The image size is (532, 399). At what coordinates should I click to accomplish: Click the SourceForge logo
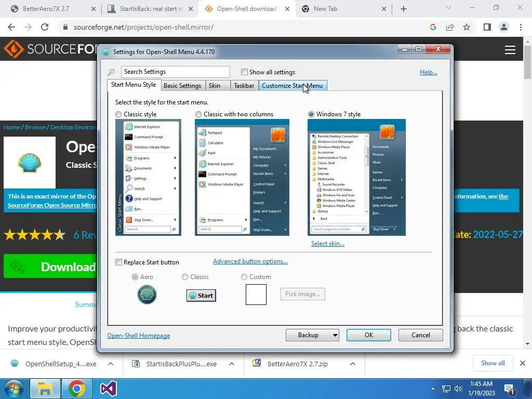(50, 49)
